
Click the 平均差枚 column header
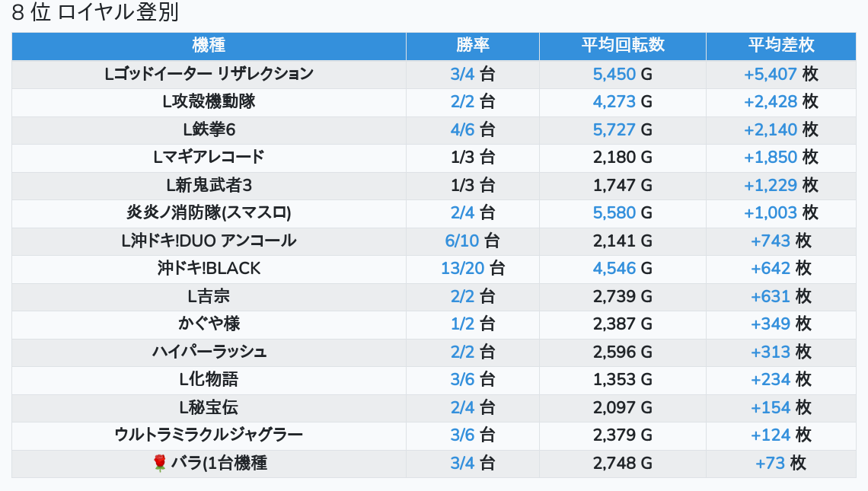point(781,46)
